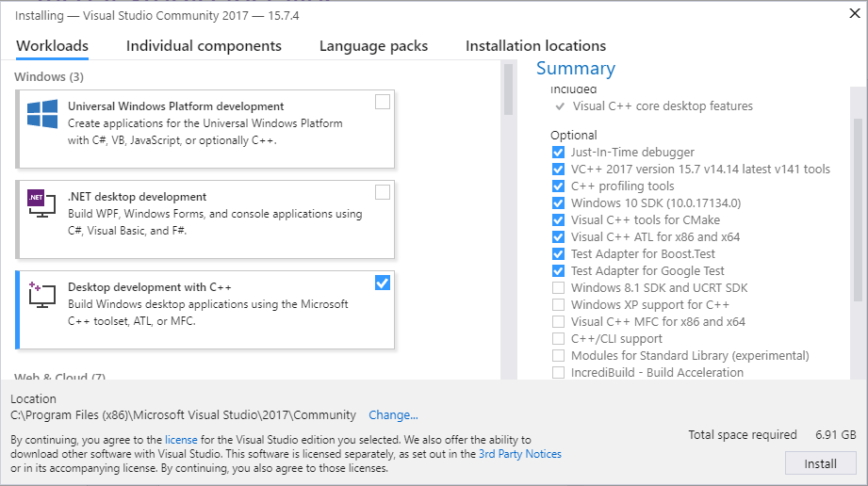Screen dimensions: 868x486
Task: Disable the Just-In-Time debugger option
Action: (x=559, y=153)
